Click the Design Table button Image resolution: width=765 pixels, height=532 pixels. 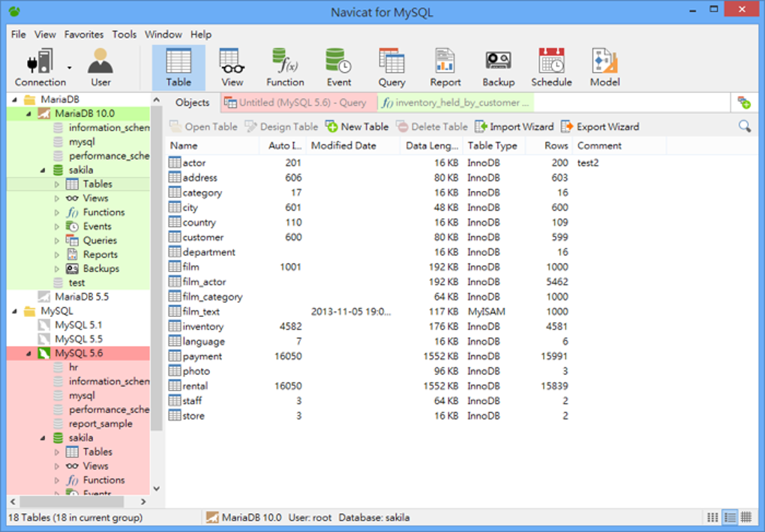point(281,127)
